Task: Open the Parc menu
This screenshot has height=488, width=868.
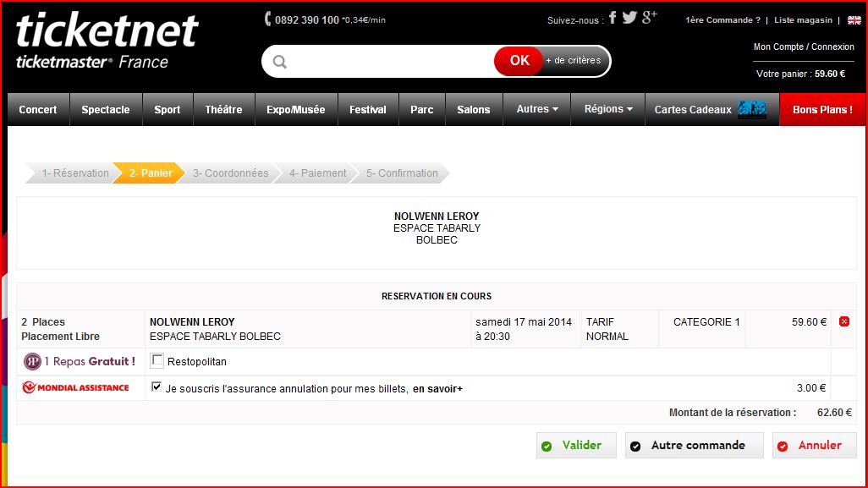Action: point(422,110)
